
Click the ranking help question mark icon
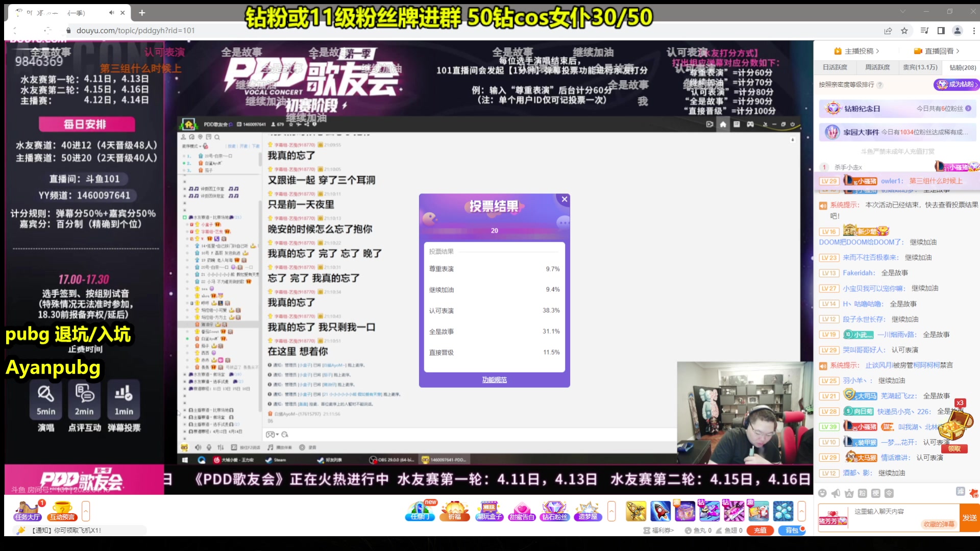(x=880, y=85)
